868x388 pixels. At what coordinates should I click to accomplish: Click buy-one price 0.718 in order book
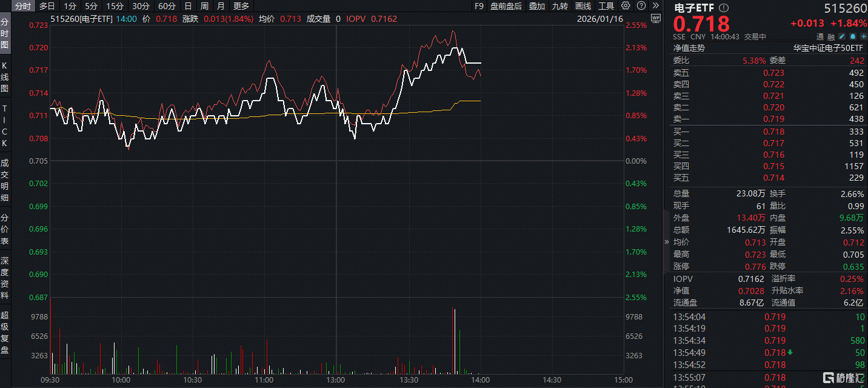tap(773, 132)
